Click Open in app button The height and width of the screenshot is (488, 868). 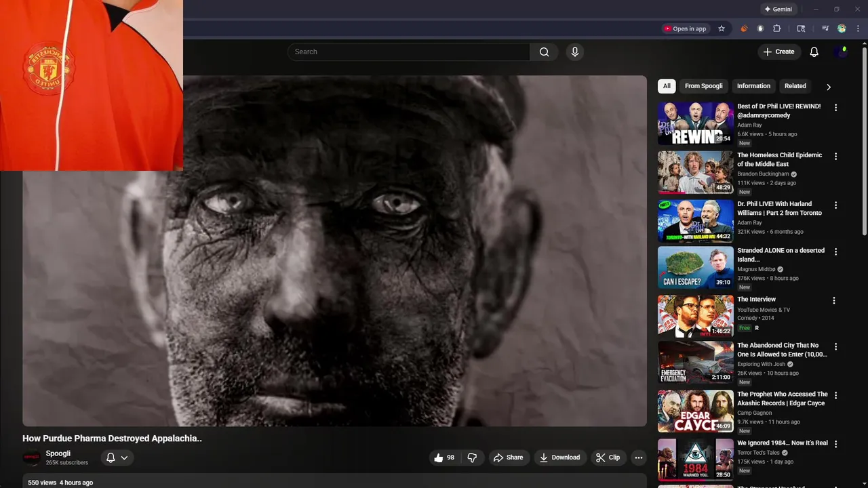pos(685,28)
